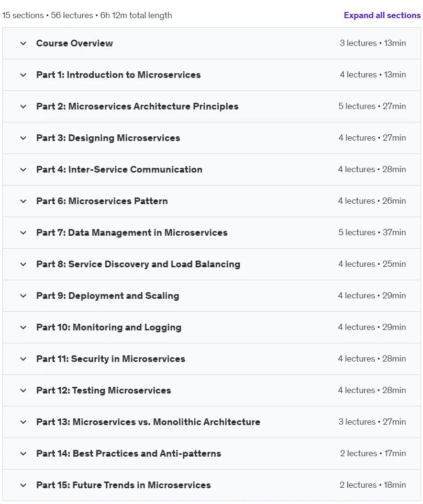Click chevron icon for Part 8: Service Discovery
The width and height of the screenshot is (423, 504).
tap(23, 264)
